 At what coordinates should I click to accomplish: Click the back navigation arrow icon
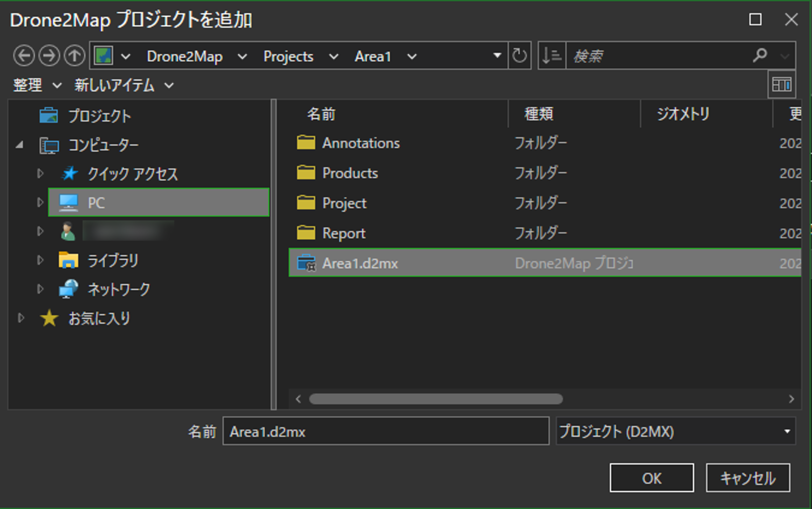[24, 56]
